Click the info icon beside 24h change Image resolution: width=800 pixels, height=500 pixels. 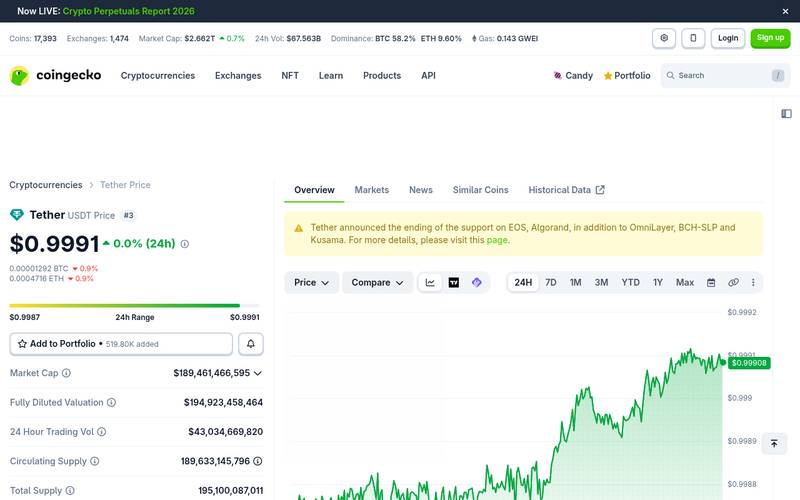point(185,244)
